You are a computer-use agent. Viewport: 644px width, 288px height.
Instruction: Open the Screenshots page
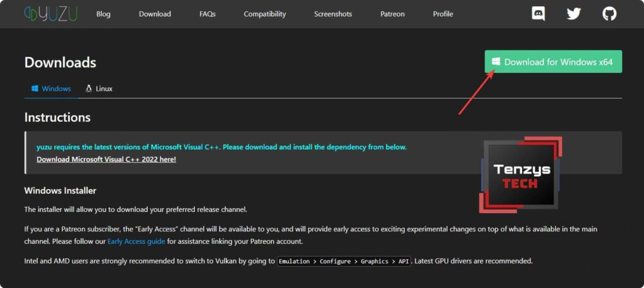point(333,14)
